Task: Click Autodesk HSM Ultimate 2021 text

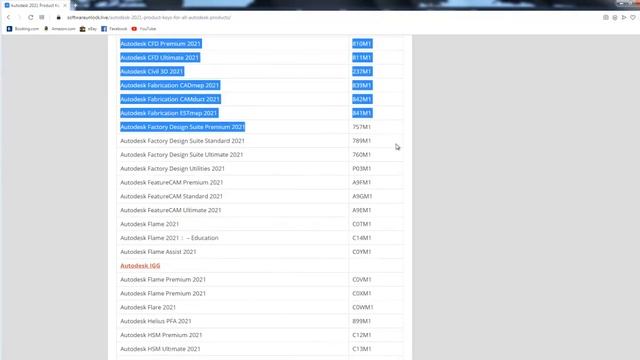Action: point(160,349)
